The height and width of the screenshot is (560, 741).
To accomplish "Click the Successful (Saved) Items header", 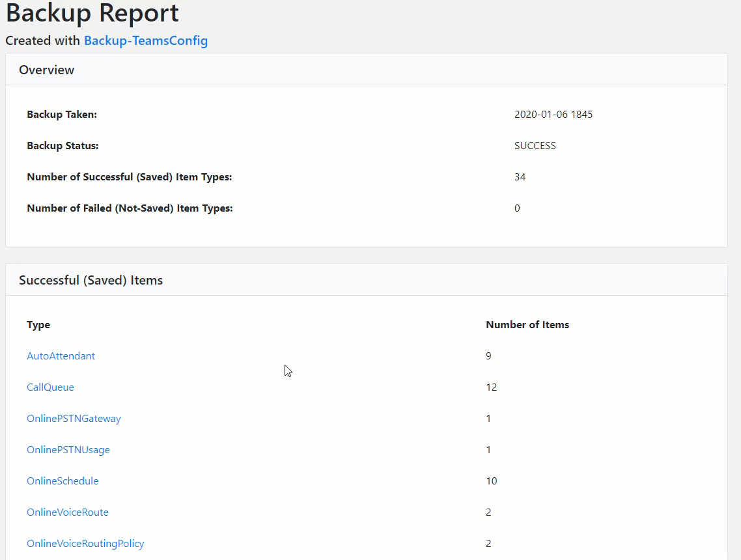I will click(91, 280).
